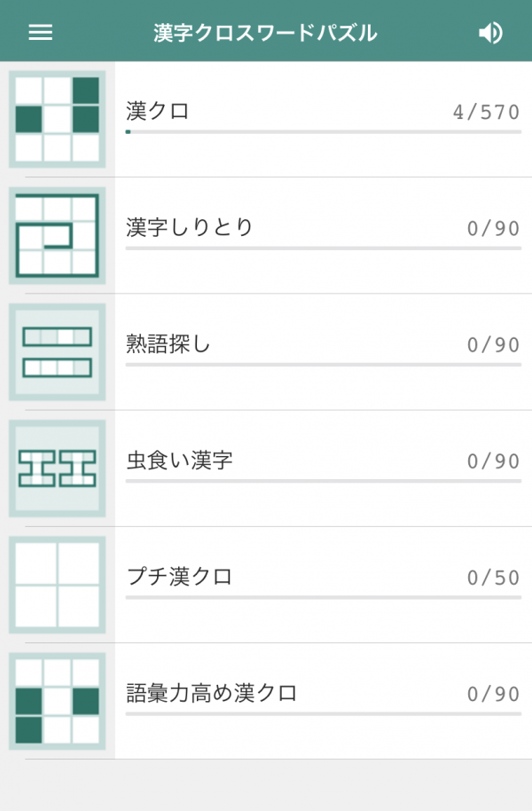Choose the 語彙力高め漢クロ list entry
Screen dimensions: 532x811
[x=211, y=694]
